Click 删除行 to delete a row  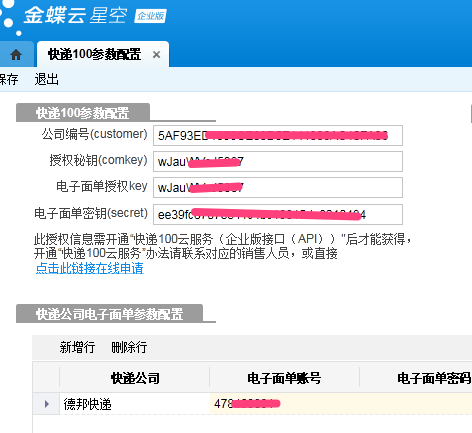tap(129, 347)
